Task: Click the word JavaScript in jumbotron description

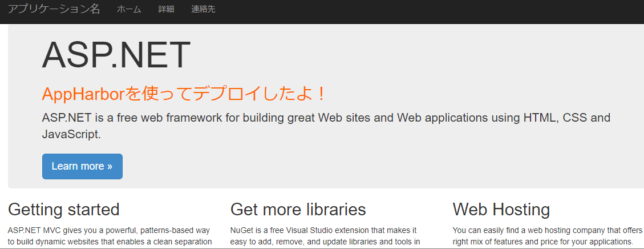Action: [71, 135]
